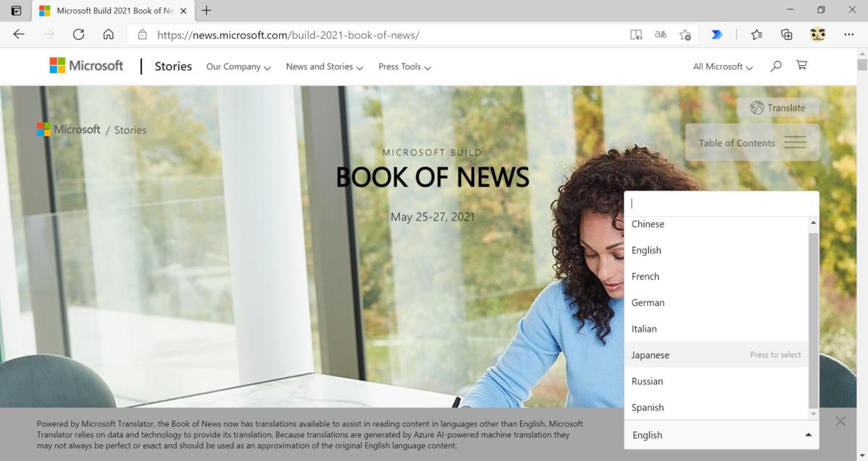Add this page to favorites star
Image resolution: width=868 pixels, height=461 pixels.
coord(685,35)
